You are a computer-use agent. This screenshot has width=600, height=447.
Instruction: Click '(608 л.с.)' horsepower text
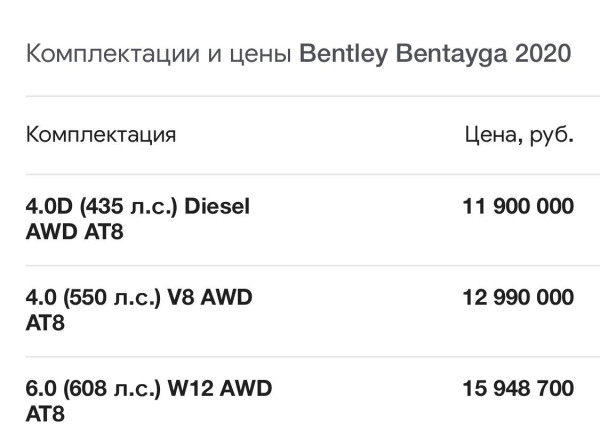tap(112, 389)
